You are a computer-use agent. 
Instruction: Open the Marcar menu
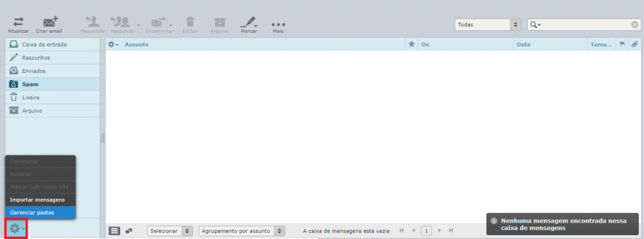[248, 25]
